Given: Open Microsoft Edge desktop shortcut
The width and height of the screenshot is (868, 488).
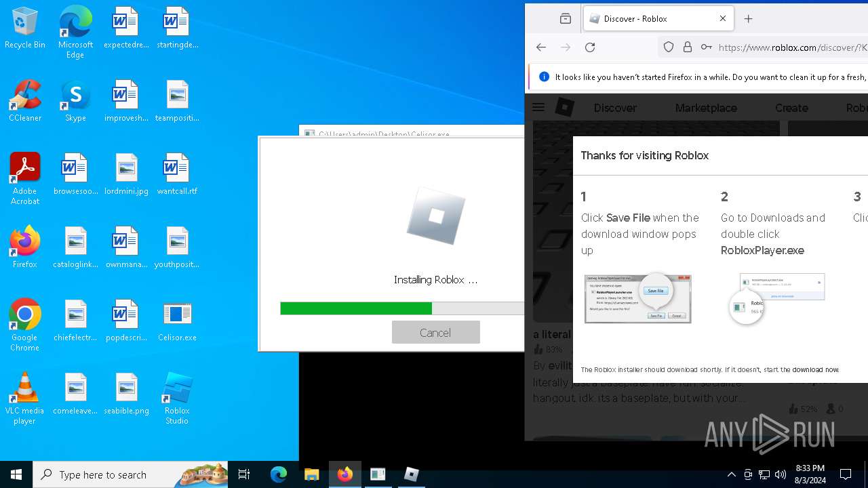Looking at the screenshot, I should click(x=75, y=33).
